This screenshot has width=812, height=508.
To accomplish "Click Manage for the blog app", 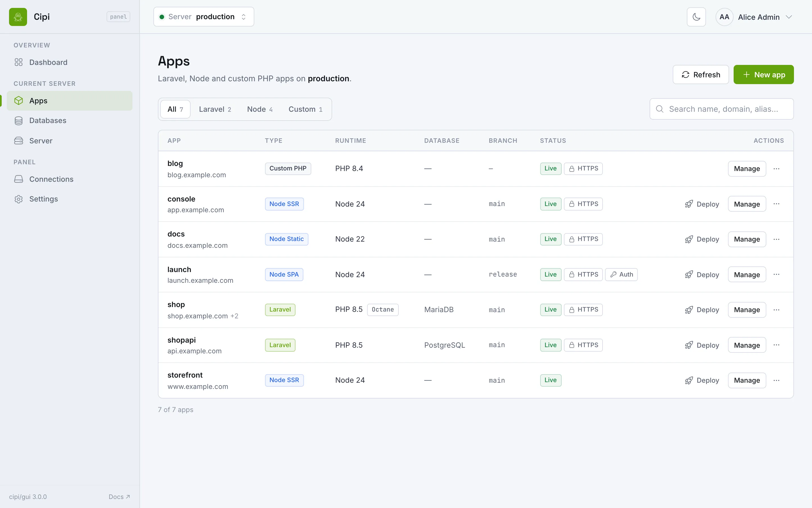I will click(x=747, y=169).
